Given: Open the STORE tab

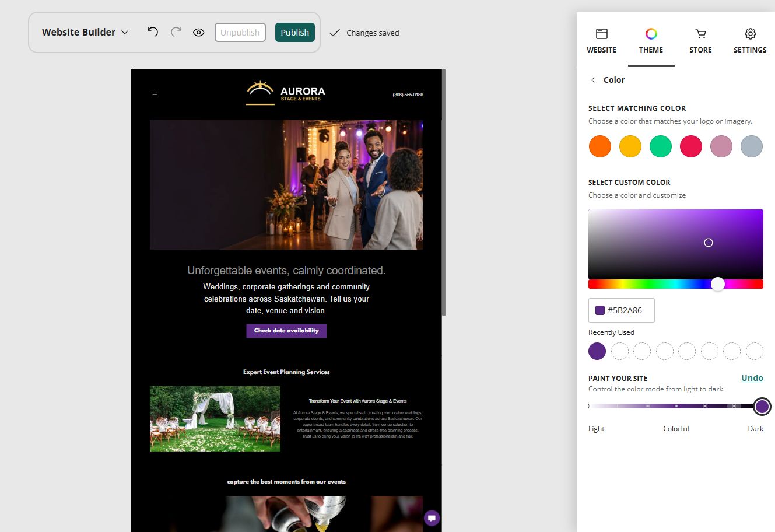Looking at the screenshot, I should pyautogui.click(x=700, y=41).
